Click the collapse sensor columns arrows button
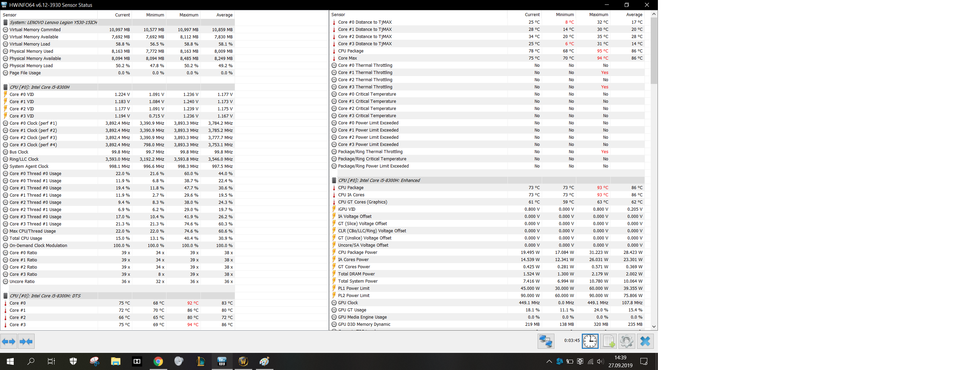The image size is (980, 370). tap(26, 341)
